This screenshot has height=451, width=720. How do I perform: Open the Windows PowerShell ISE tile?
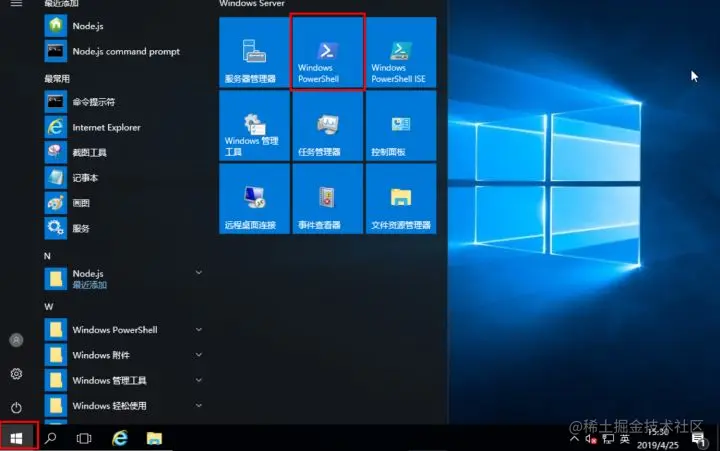401,52
